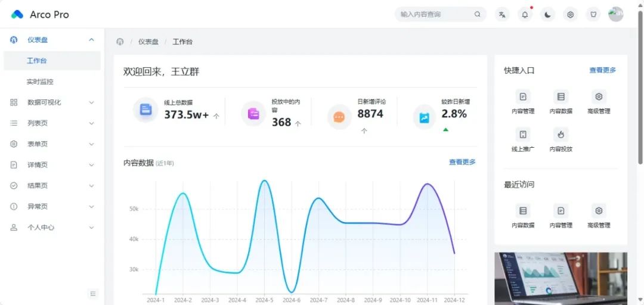Click the 异常页 sidebar warning icon
The image size is (644, 305).
14,207
